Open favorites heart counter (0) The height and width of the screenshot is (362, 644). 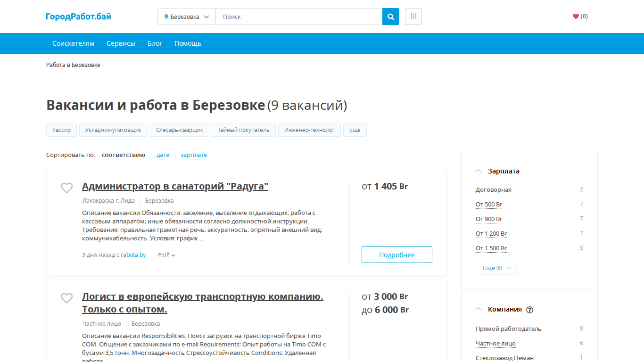(x=580, y=16)
